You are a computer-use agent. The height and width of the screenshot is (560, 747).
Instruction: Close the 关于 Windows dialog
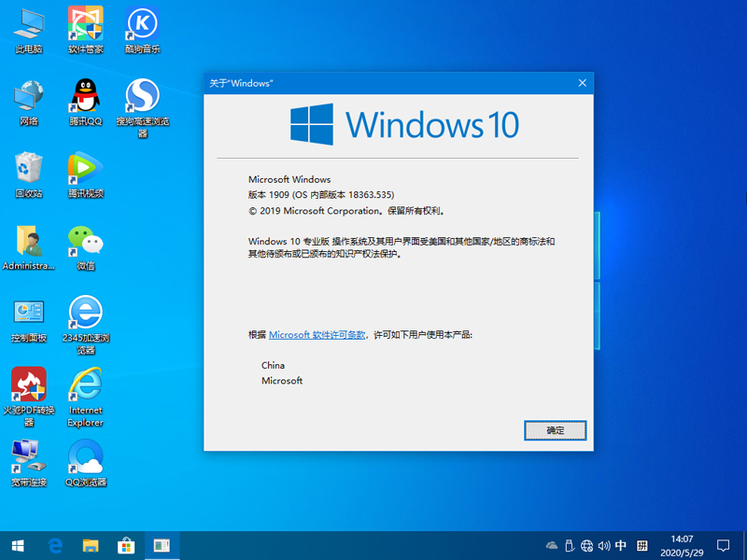[x=583, y=83]
